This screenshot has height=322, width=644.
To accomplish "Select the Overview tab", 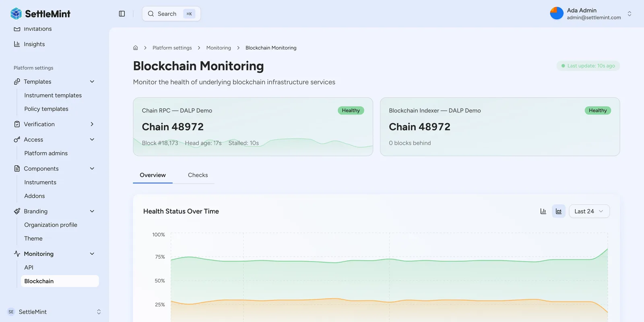I will coord(153,175).
